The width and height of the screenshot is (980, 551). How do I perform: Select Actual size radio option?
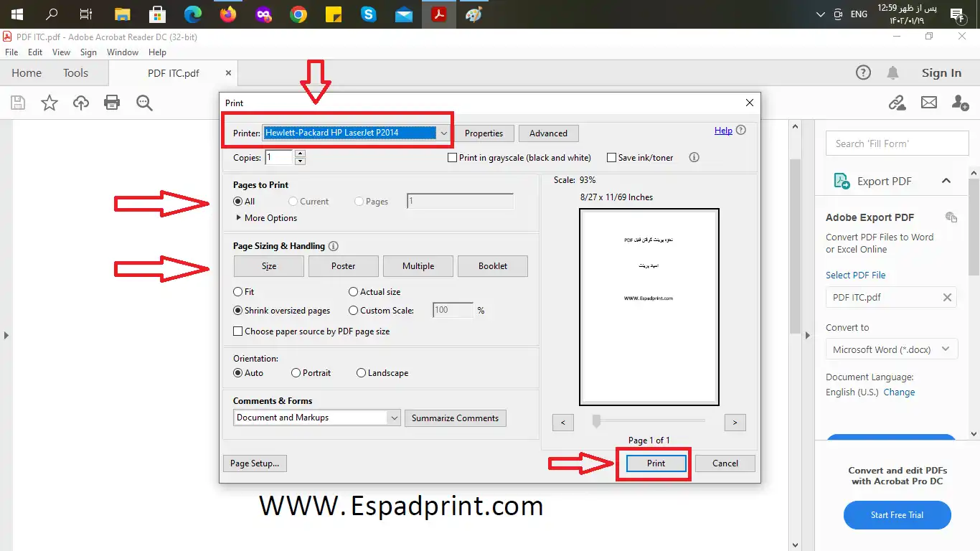point(353,292)
